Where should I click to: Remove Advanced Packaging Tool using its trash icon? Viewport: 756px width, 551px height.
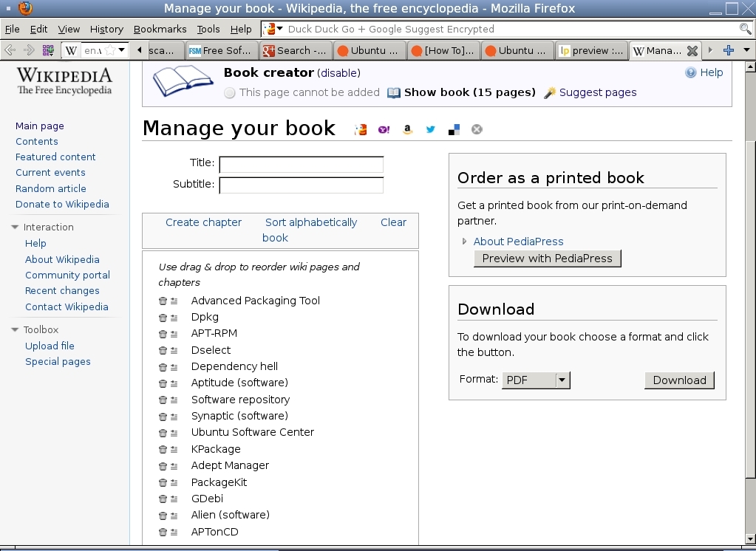pyautogui.click(x=163, y=301)
